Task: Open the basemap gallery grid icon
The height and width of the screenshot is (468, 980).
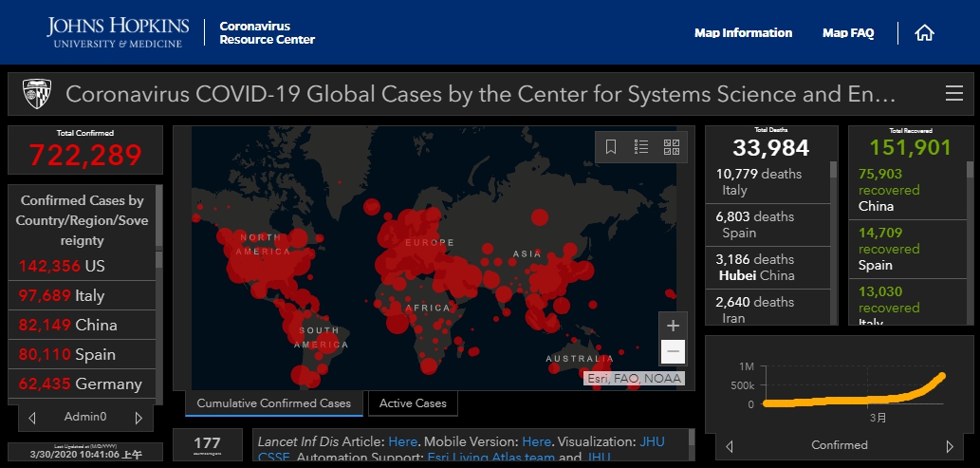Action: pos(672,147)
